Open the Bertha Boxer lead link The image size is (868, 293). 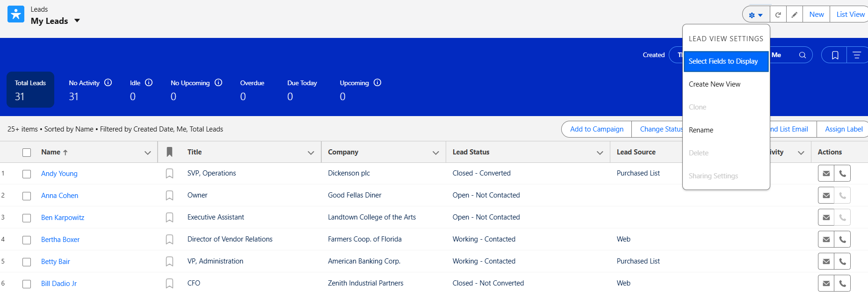60,240
